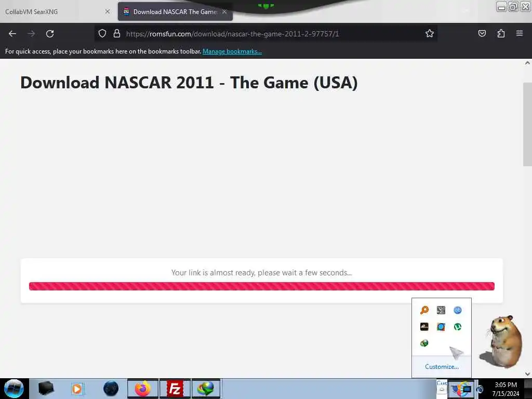Go back to the previous page
The height and width of the screenshot is (399, 532).
pos(12,34)
